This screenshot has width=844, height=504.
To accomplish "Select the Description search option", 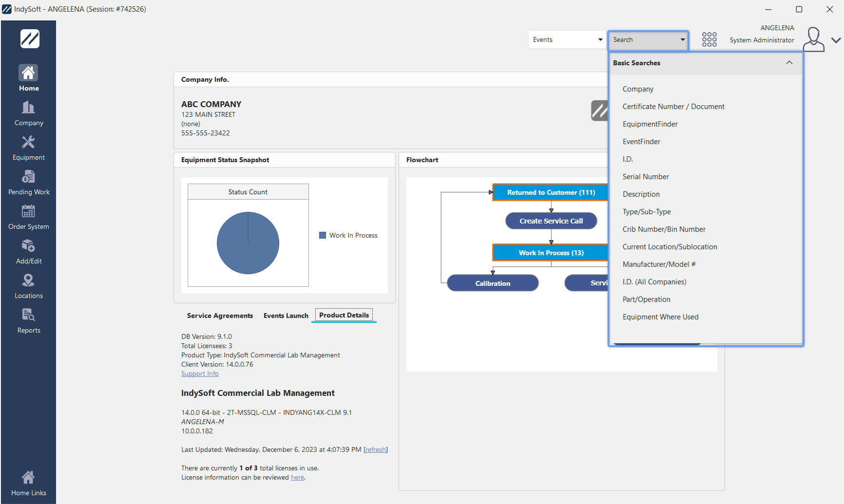I will pos(641,194).
